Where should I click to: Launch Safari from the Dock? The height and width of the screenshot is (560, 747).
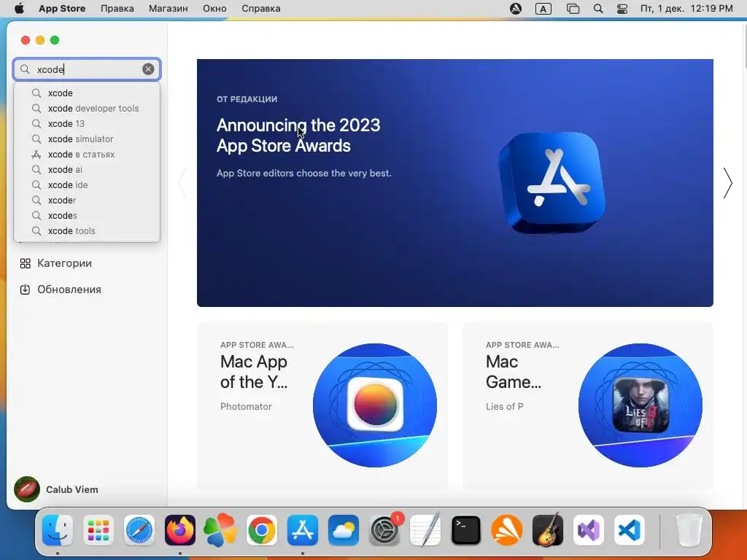139,530
